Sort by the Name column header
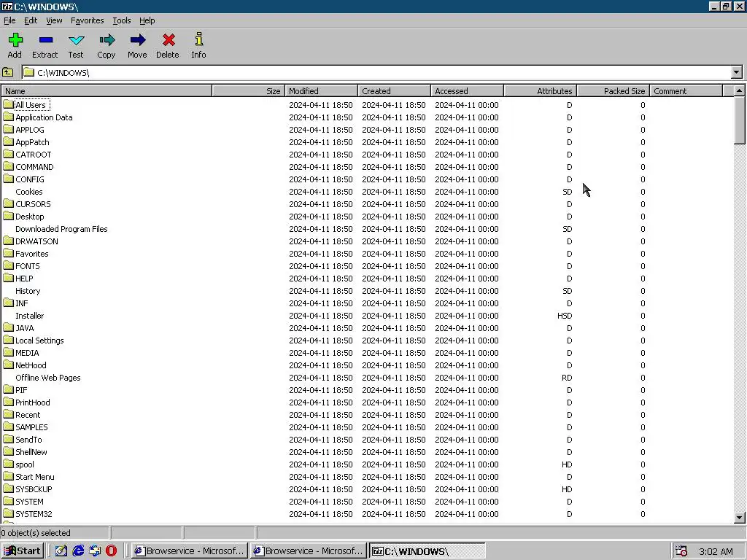 [107, 91]
